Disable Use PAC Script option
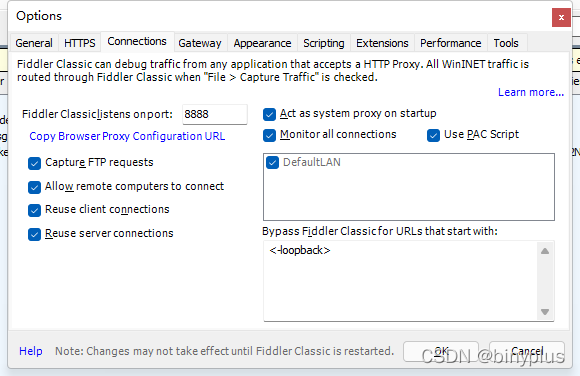Image resolution: width=580 pixels, height=376 pixels. tap(433, 135)
